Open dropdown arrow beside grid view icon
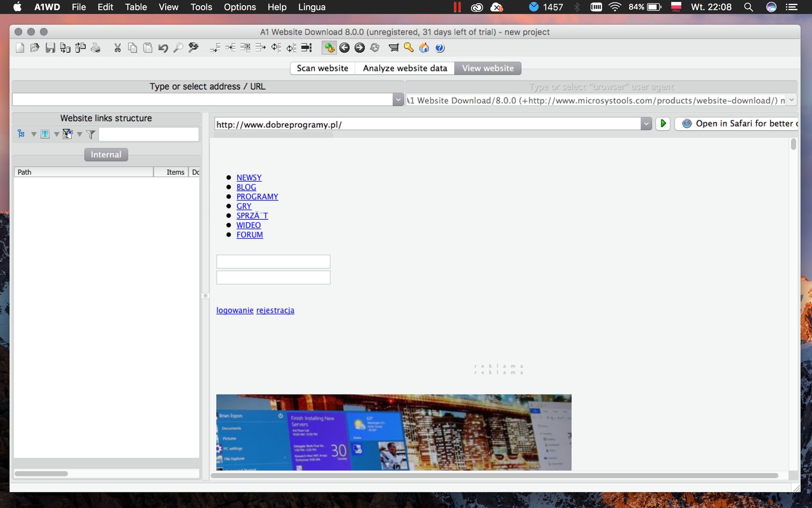Viewport: 812px width, 508px height. click(56, 134)
